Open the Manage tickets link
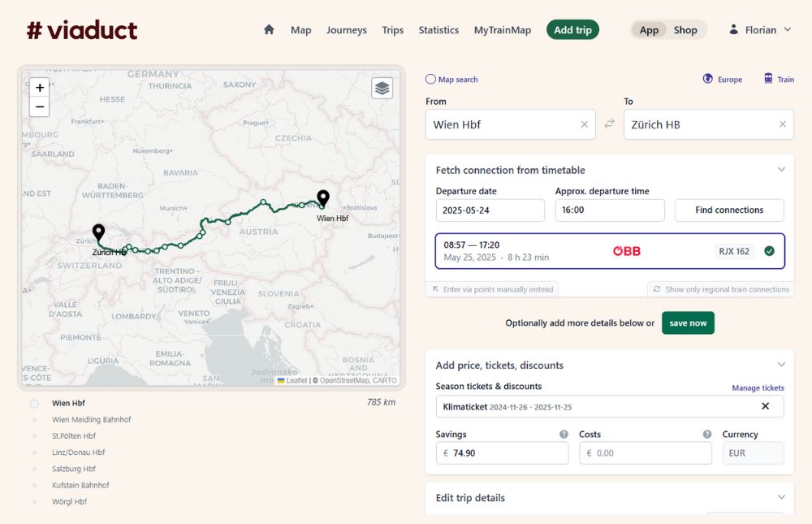812x524 pixels. (758, 388)
